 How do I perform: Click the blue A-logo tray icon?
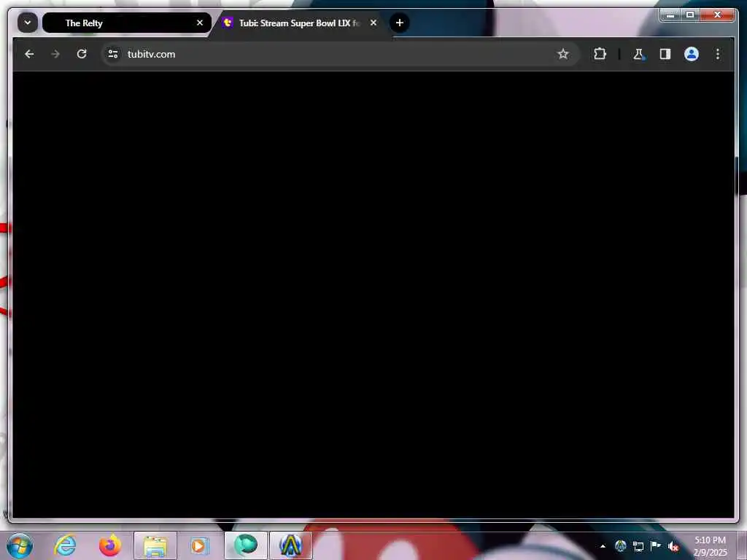[620, 545]
